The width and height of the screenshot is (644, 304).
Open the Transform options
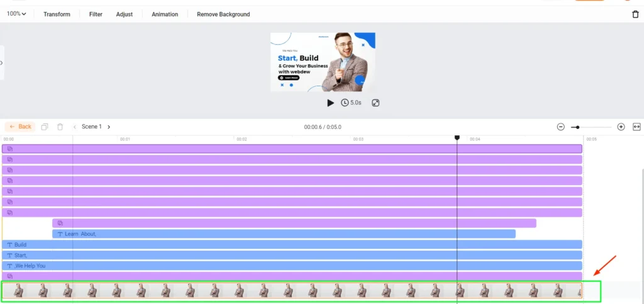[57, 14]
